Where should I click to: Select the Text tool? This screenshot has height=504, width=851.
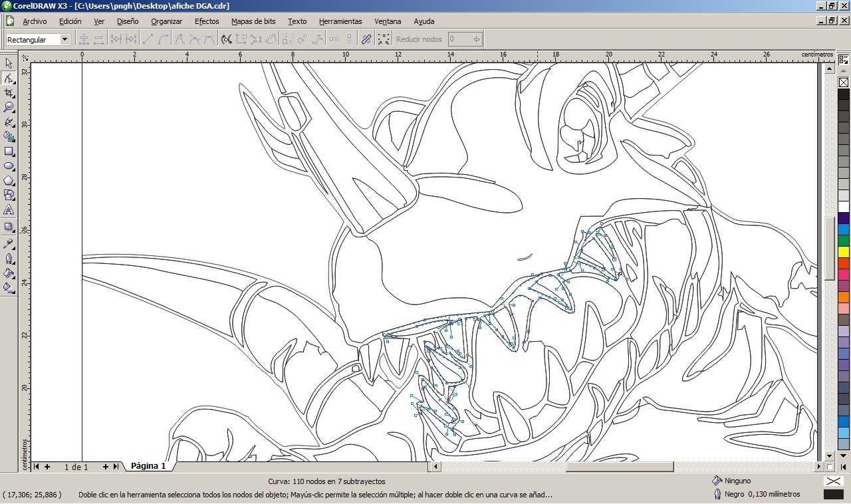point(9,209)
